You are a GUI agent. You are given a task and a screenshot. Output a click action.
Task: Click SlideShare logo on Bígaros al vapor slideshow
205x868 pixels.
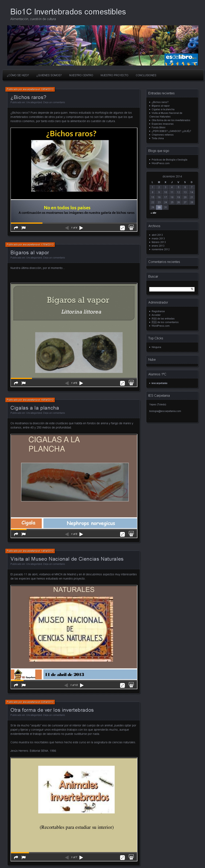(x=131, y=383)
